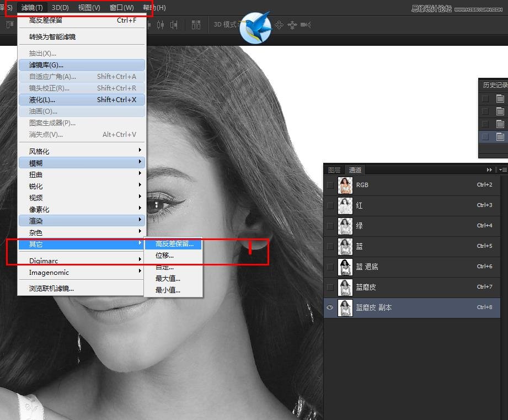
Task: Choose 液化(L)... menu item
Action: tap(82, 99)
